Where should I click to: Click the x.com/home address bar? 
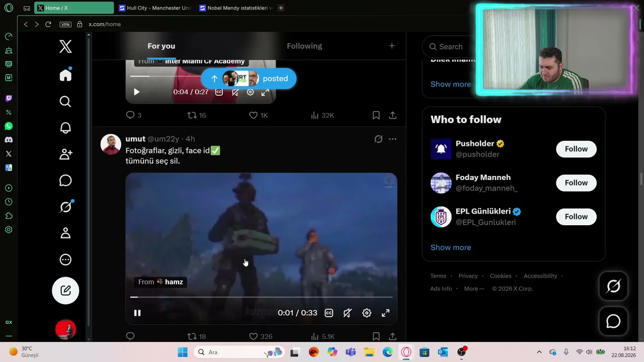pyautogui.click(x=105, y=24)
